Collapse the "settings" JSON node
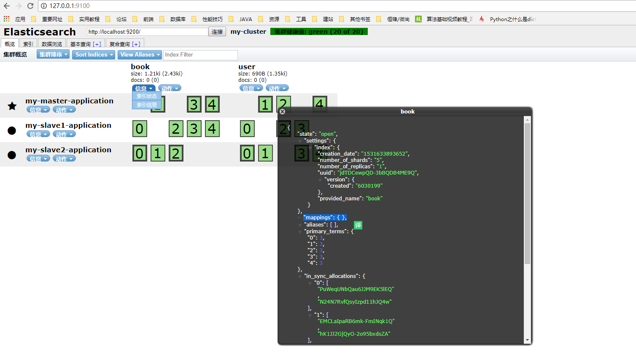636x364 pixels. [300, 141]
